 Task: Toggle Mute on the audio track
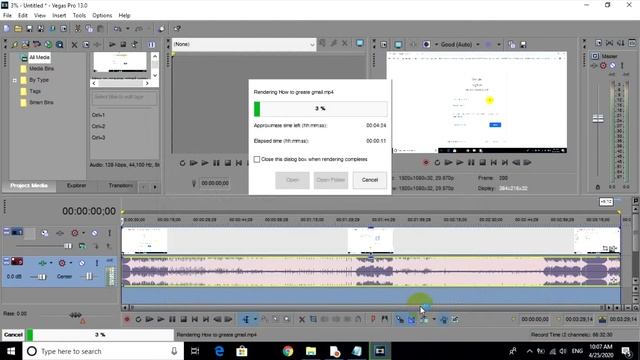tap(82, 263)
